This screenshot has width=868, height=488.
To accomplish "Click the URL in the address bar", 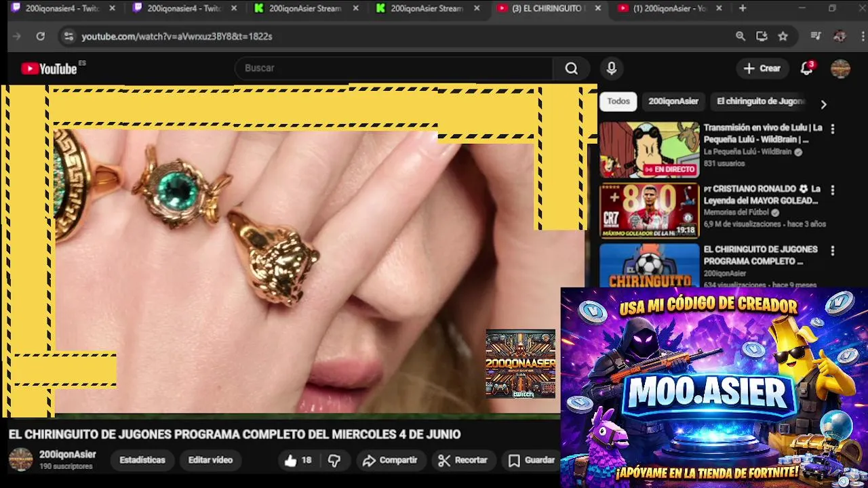I will 177,37.
